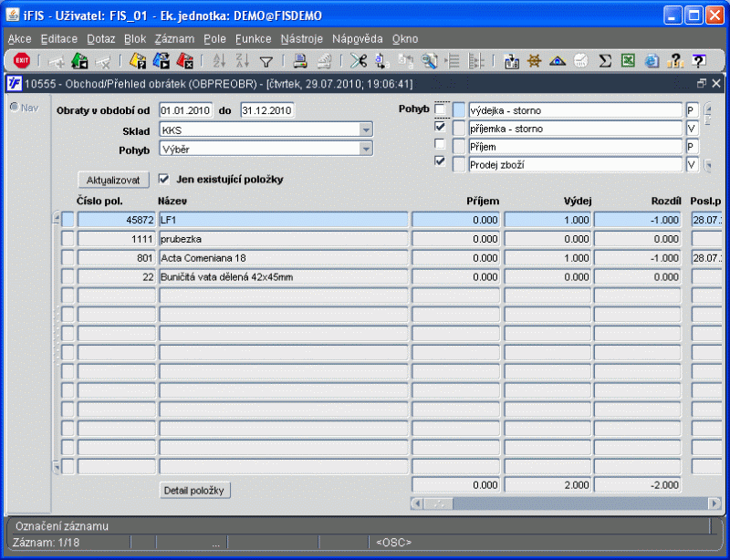Toggle the 'Příjem' movement checkbox
Image resolution: width=730 pixels, height=560 pixels.
coord(440,144)
